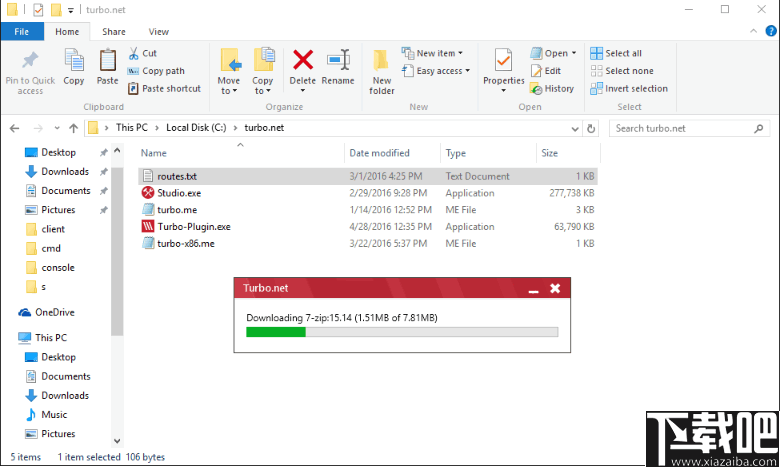Click Local Disk (C:) in the address bar

196,128
